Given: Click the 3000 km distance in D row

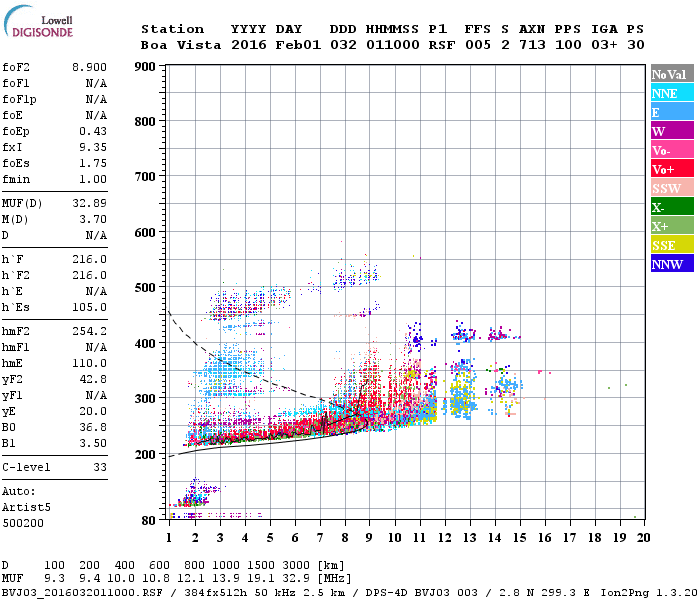Looking at the screenshot, I should (x=296, y=565).
